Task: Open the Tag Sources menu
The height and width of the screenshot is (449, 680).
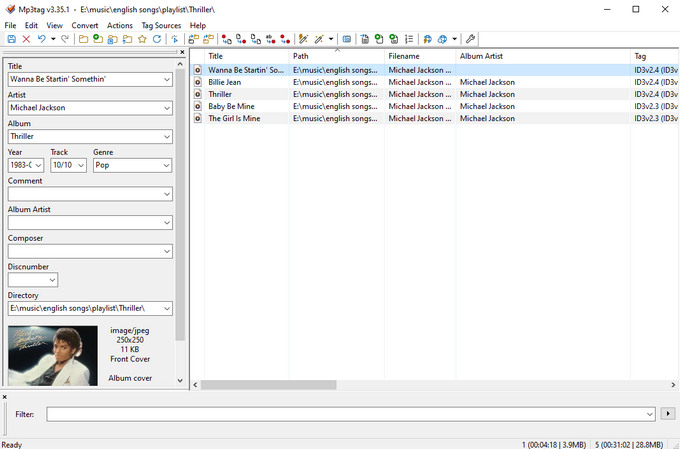Action: [161, 26]
